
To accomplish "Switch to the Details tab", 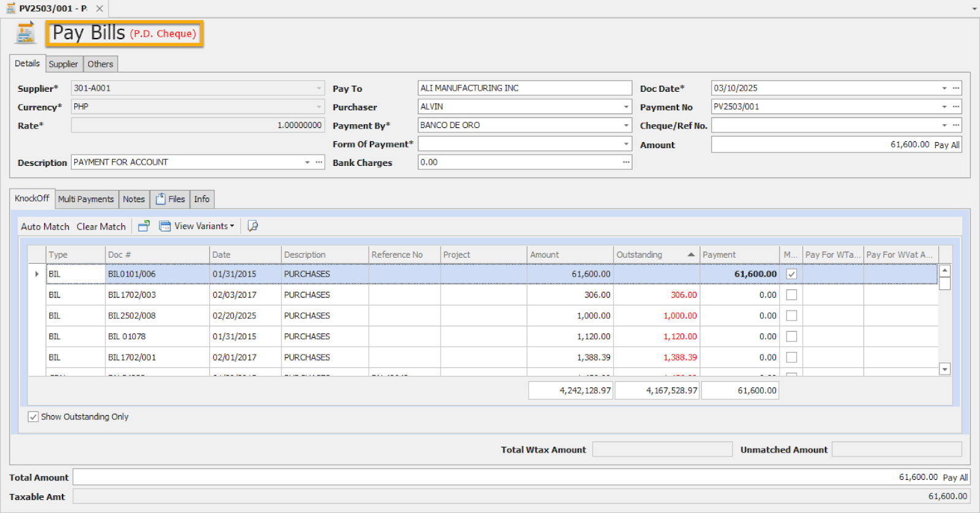I will pyautogui.click(x=27, y=64).
